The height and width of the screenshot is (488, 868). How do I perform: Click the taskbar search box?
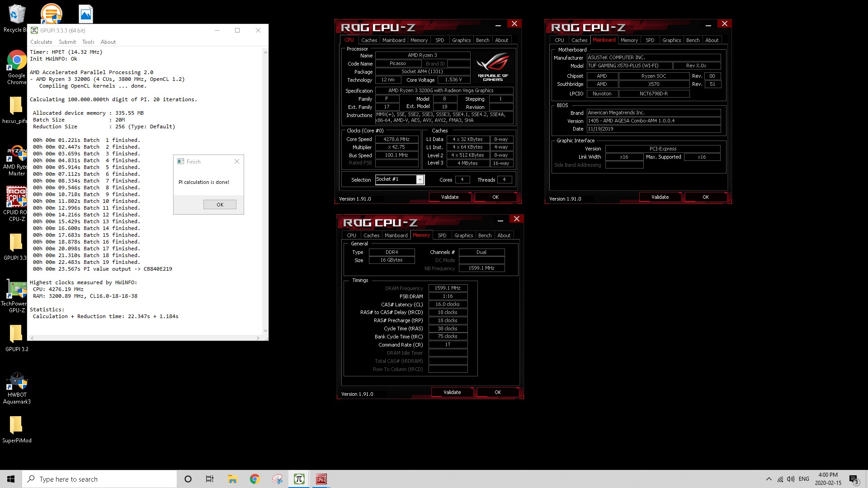[x=99, y=479]
